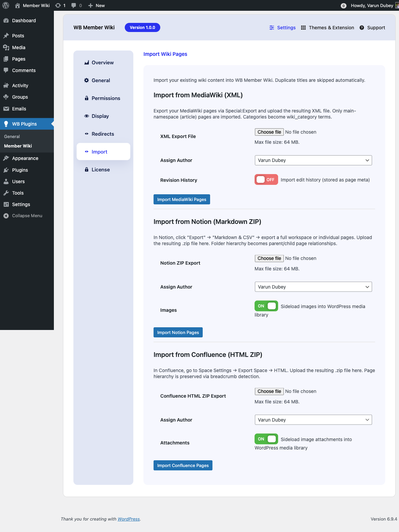This screenshot has width=399, height=532.
Task: Enable the Revision History toggle
Action: point(266,180)
